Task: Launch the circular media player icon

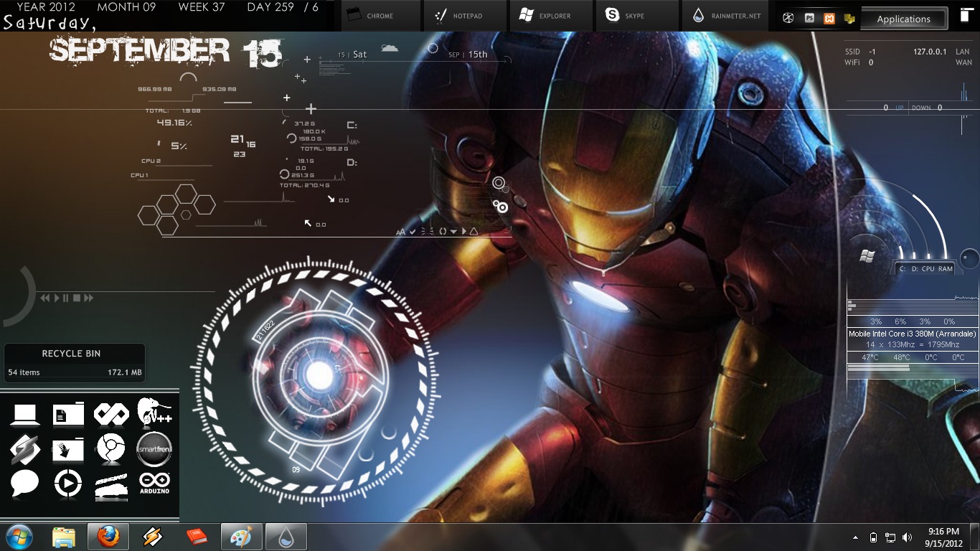Action: tap(68, 484)
